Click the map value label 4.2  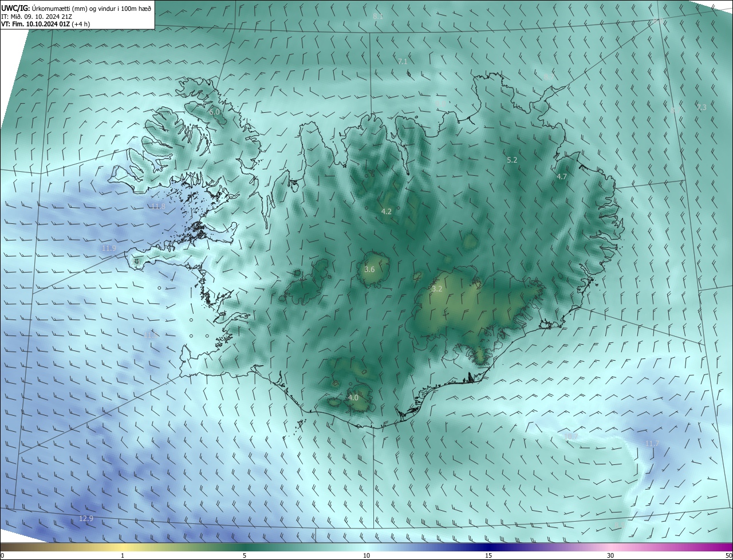click(386, 211)
